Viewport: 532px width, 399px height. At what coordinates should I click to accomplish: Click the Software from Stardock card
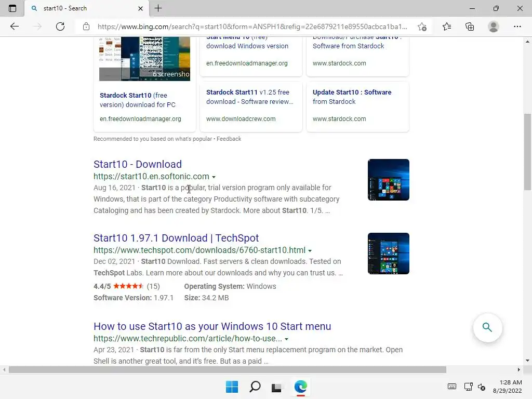357,56
